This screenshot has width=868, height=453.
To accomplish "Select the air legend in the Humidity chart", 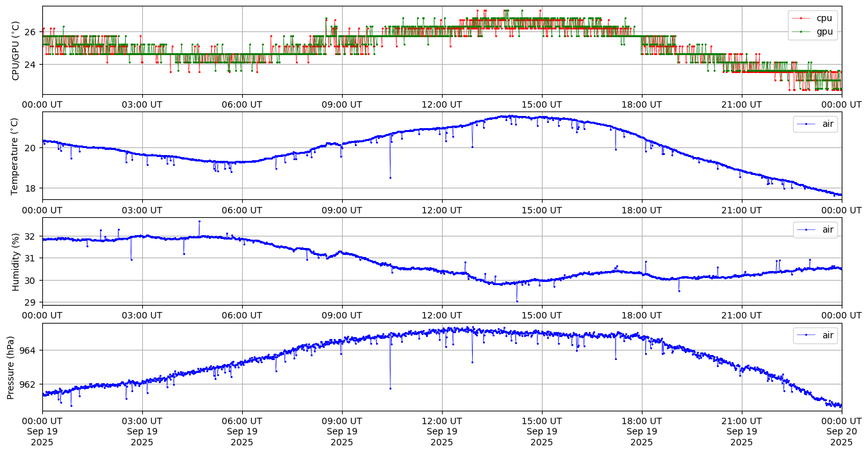I will pyautogui.click(x=815, y=229).
